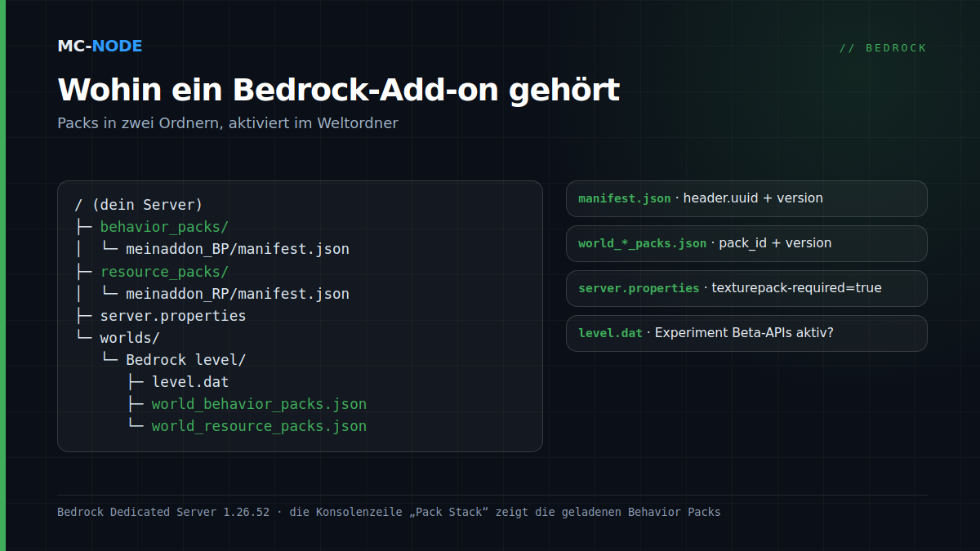Screen dimensions: 980x551
Task: Click the world_*_packs.json pack_id card
Action: [x=746, y=243]
